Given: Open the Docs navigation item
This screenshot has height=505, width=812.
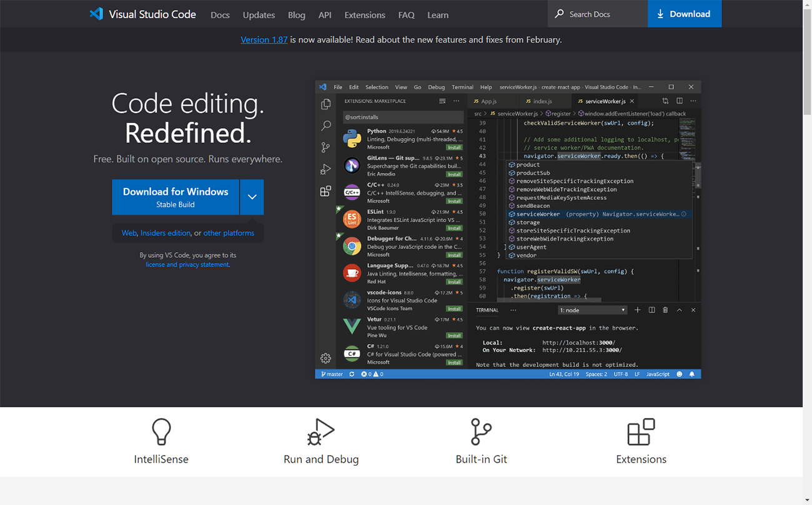Looking at the screenshot, I should pos(220,15).
